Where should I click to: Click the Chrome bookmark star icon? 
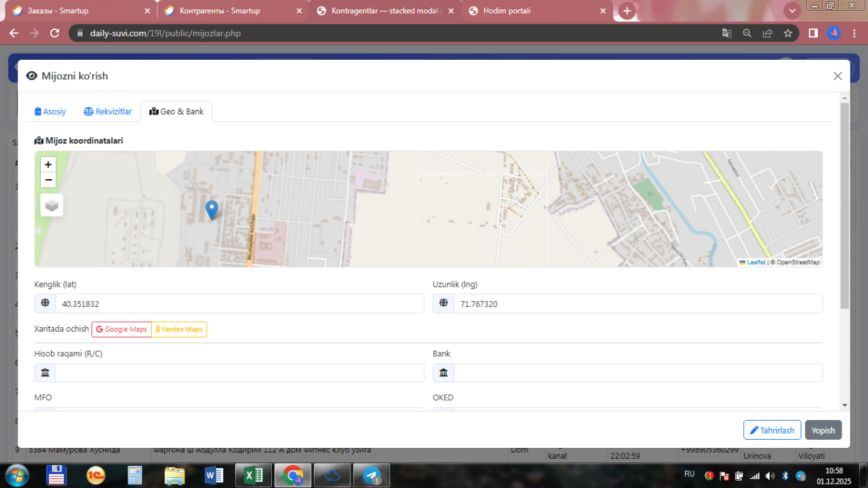787,33
